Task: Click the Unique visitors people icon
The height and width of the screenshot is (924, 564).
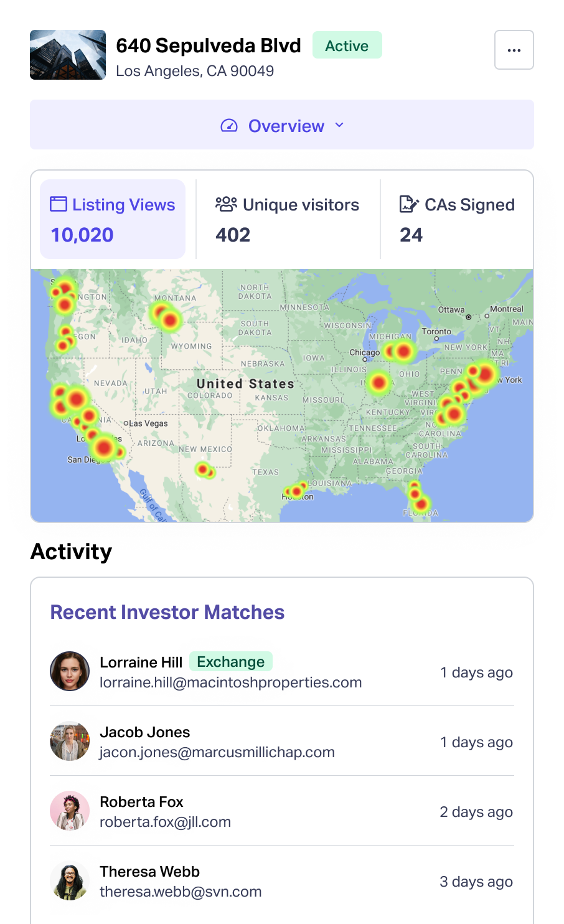Action: coord(226,204)
